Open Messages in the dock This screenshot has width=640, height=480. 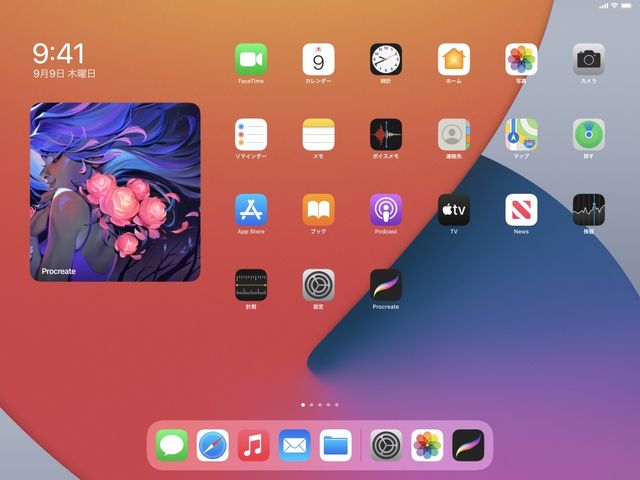(x=171, y=445)
